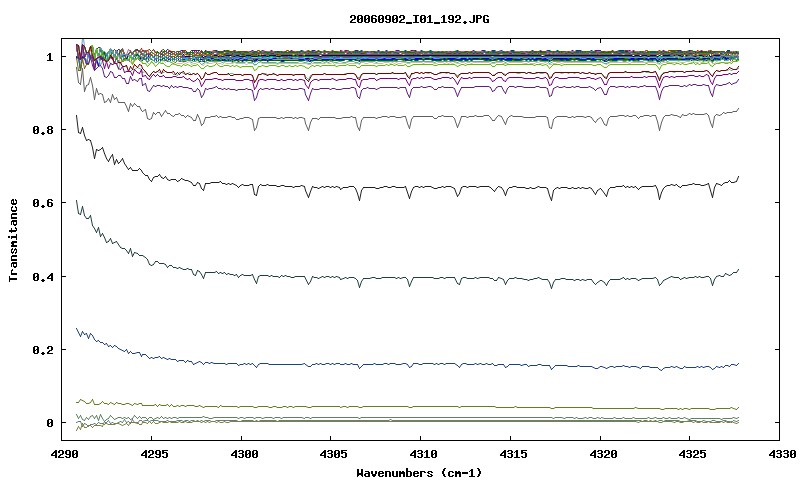Click the y-axis tick label 0.8
800x480 pixels.
click(43, 130)
